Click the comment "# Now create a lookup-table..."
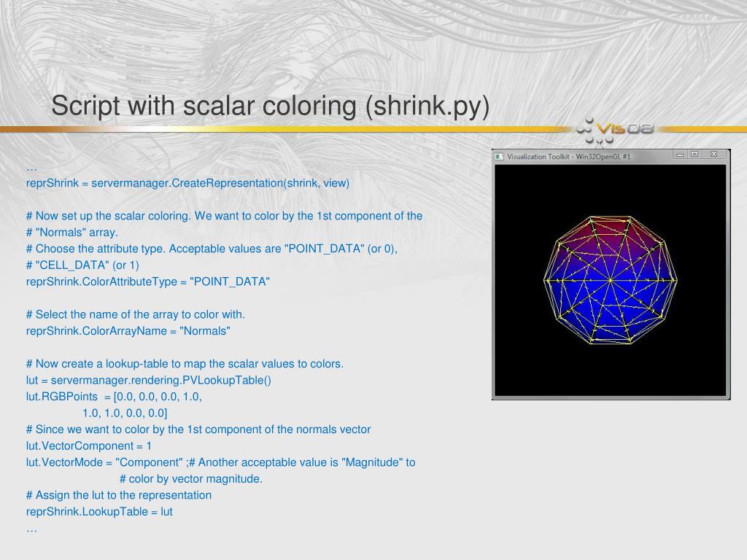Screen dimensions: 747x560 click(x=185, y=364)
